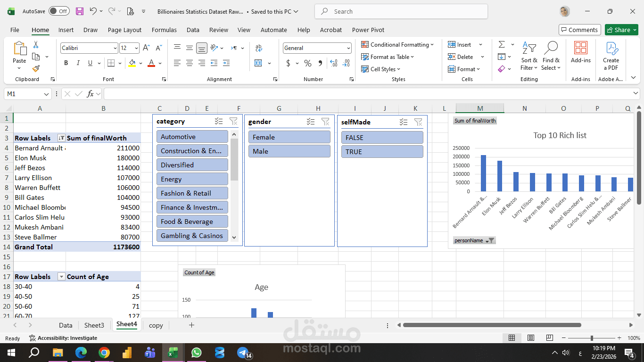
Task: Open Find & Select magnifier
Action: click(x=551, y=57)
